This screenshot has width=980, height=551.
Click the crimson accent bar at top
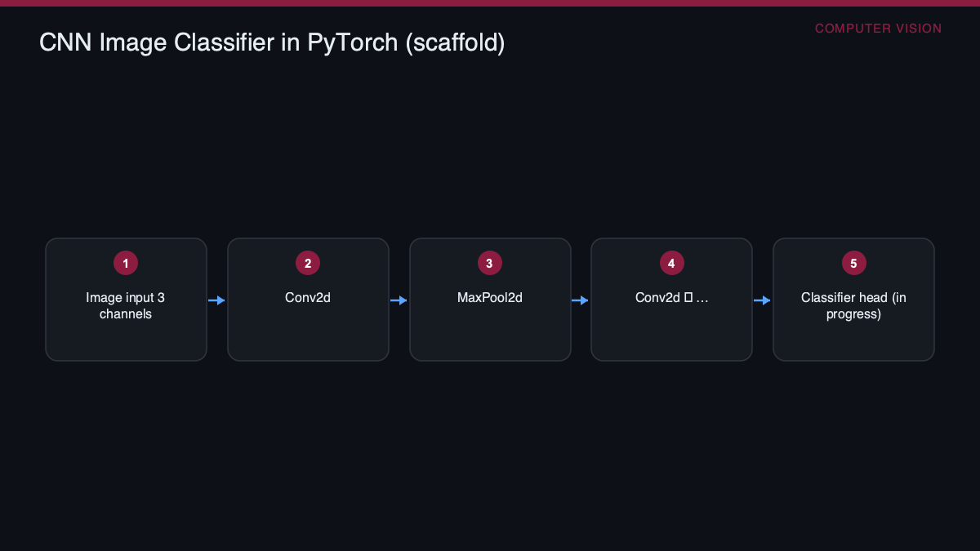[490, 3]
